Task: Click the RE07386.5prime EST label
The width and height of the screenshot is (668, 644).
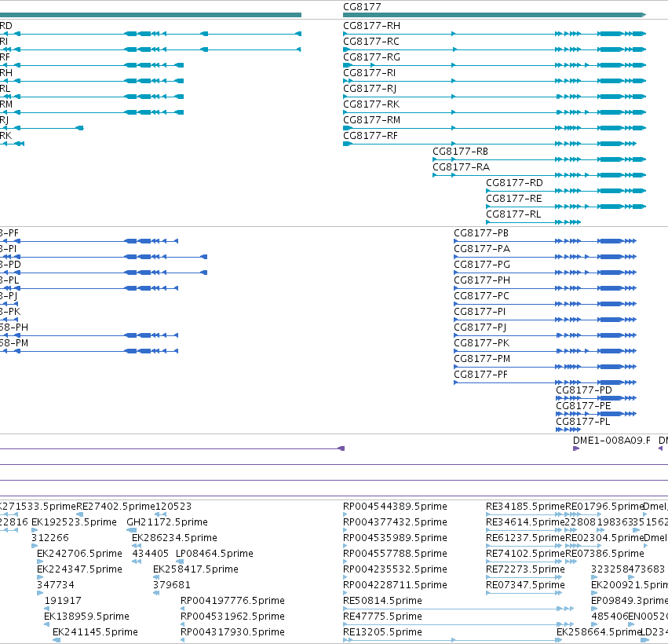Action: (604, 554)
